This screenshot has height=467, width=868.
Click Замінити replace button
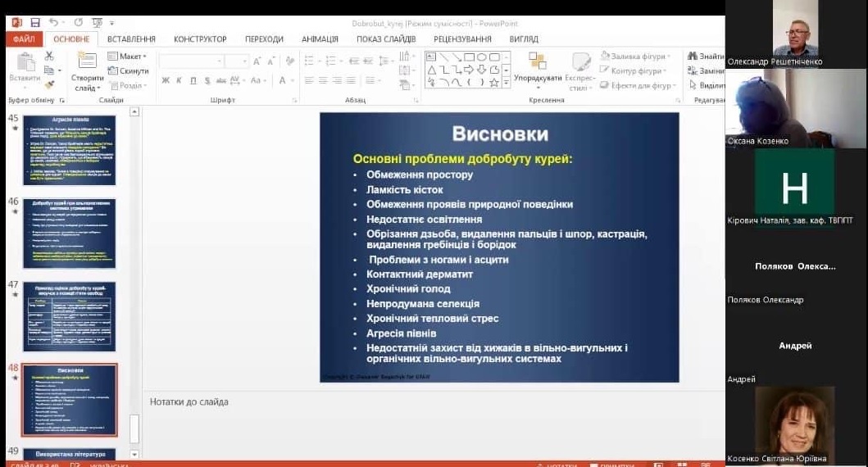tap(705, 70)
